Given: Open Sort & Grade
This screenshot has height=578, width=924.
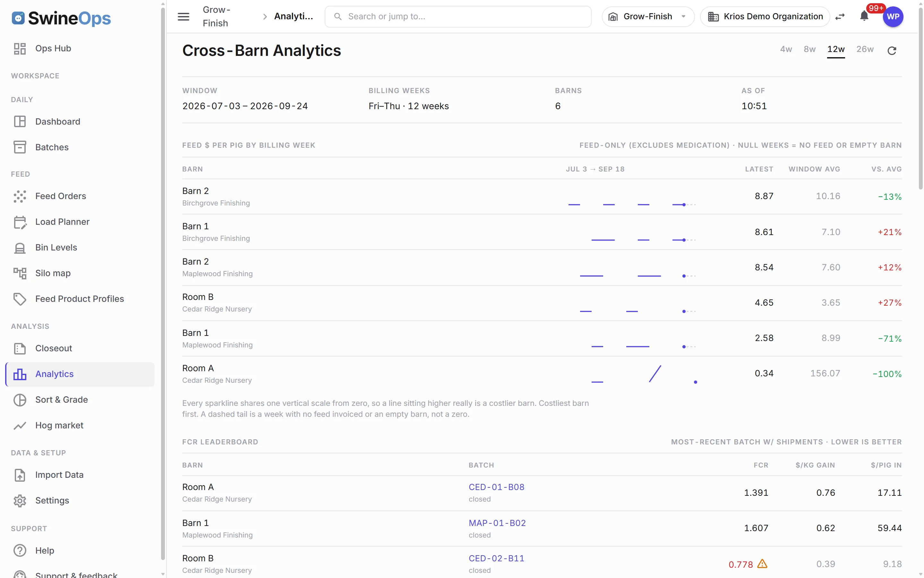Looking at the screenshot, I should pos(80,399).
